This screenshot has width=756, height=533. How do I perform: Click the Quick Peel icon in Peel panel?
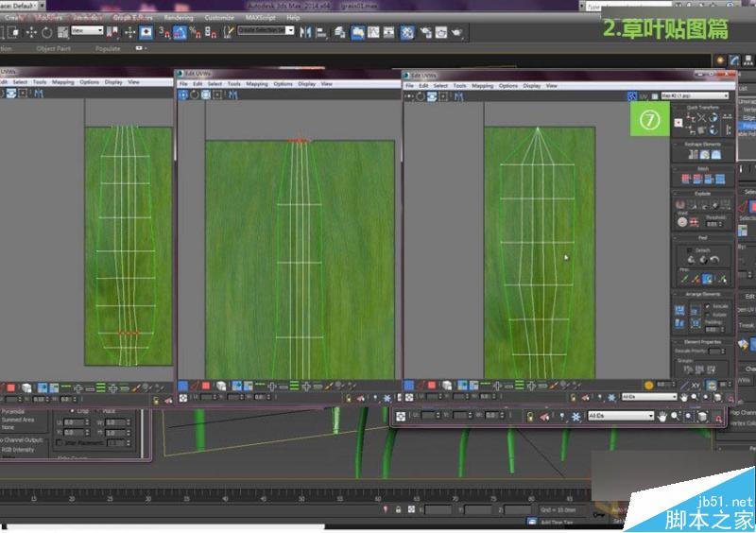(692, 259)
